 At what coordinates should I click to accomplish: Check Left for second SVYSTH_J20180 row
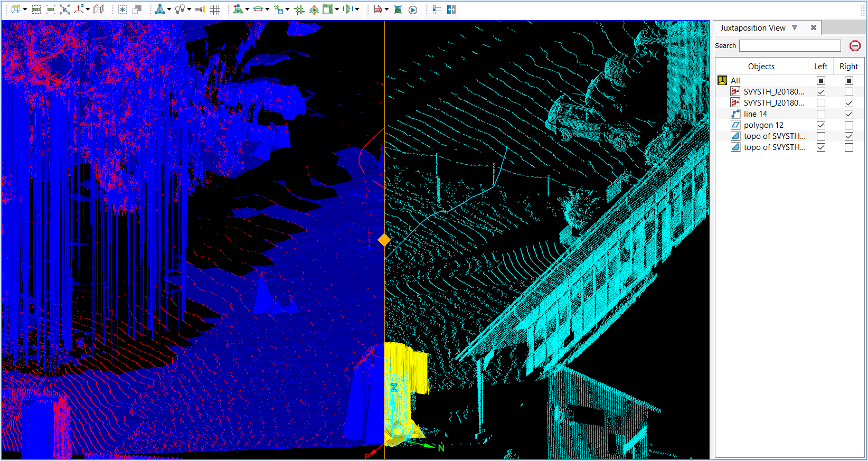click(x=821, y=103)
